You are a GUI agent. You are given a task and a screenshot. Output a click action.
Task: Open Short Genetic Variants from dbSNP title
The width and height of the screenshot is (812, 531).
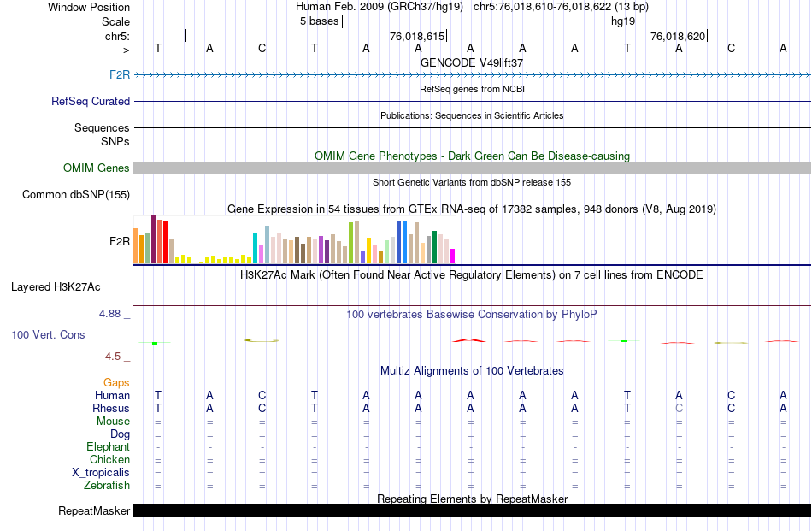pyautogui.click(x=472, y=182)
